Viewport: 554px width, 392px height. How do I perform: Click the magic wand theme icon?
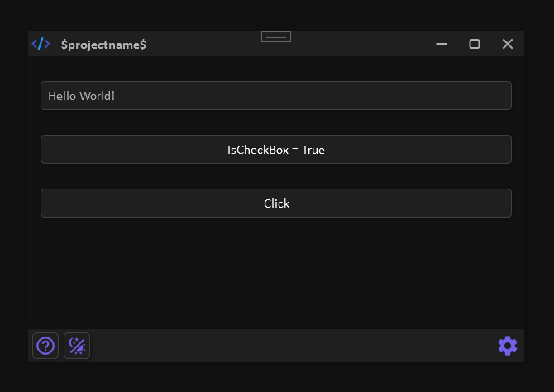[77, 346]
